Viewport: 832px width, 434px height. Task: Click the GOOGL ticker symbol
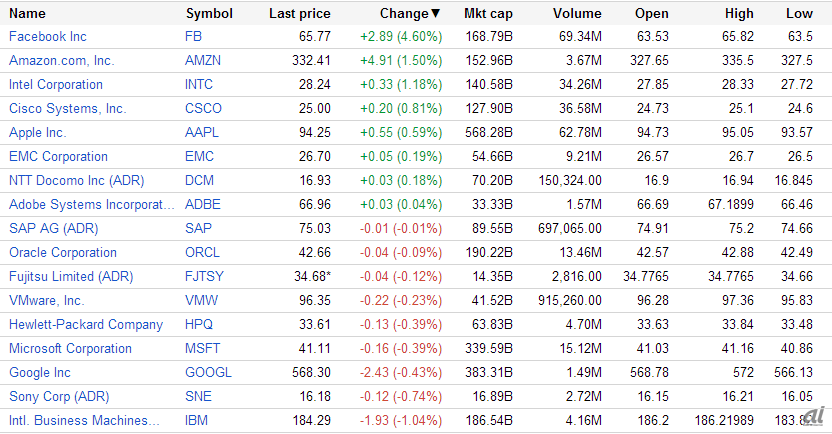click(208, 372)
